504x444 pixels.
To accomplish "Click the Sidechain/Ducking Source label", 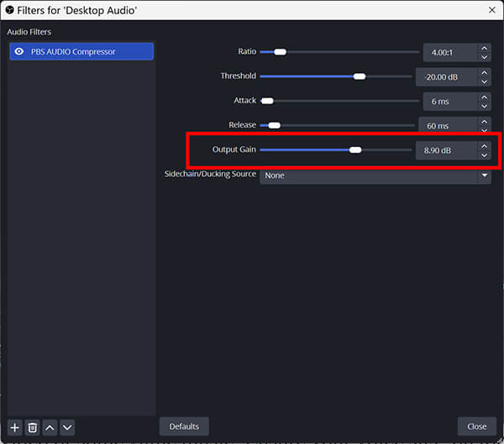I will click(x=210, y=174).
